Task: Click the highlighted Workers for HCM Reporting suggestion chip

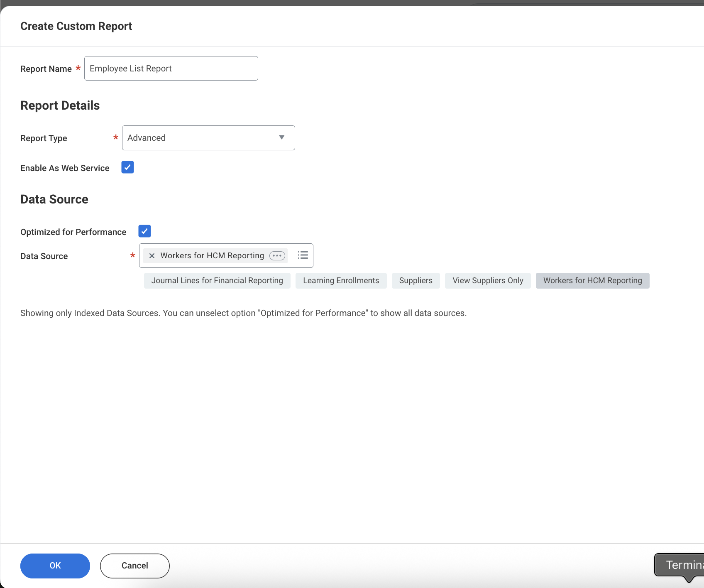Action: click(x=592, y=281)
